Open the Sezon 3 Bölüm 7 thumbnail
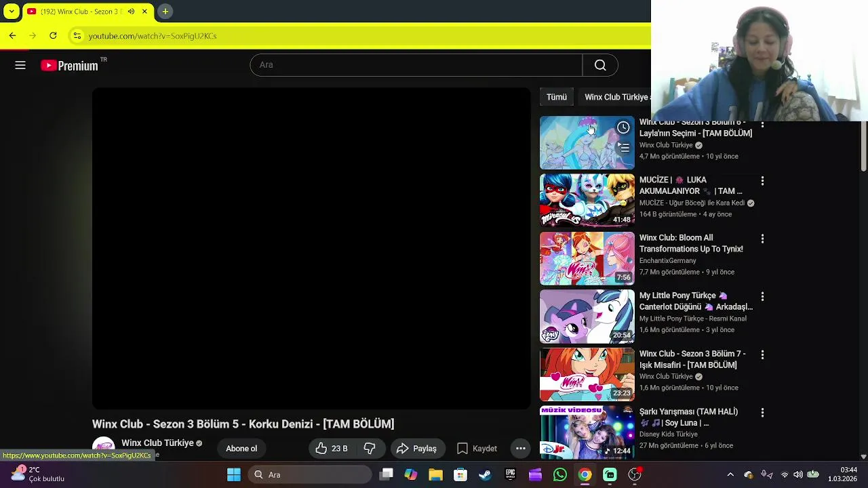This screenshot has height=488, width=868. pyautogui.click(x=587, y=374)
